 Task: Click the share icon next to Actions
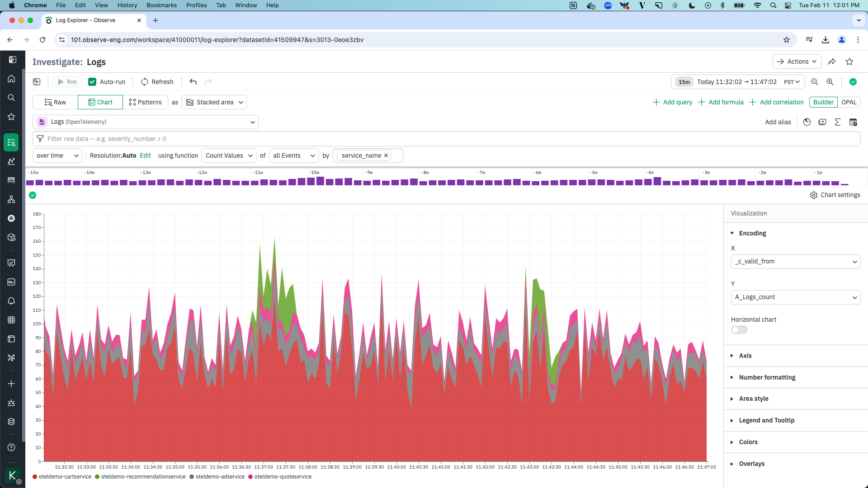[832, 61]
